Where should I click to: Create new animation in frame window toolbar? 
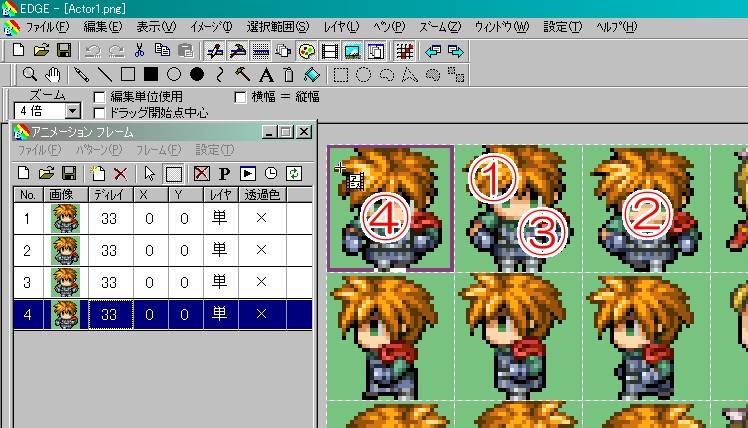tap(23, 173)
